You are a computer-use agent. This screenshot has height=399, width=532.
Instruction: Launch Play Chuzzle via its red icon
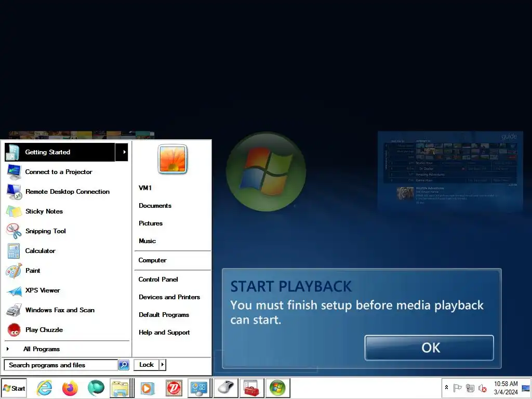[x=14, y=330]
